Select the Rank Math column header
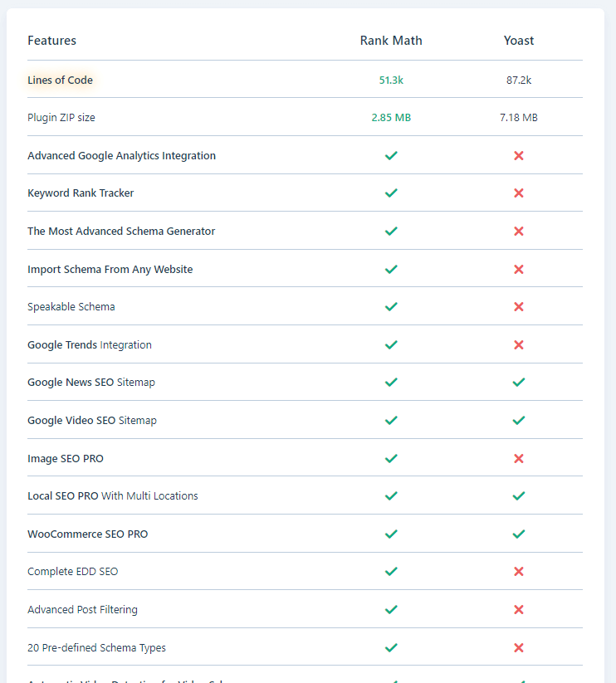The width and height of the screenshot is (616, 683). pyautogui.click(x=391, y=41)
